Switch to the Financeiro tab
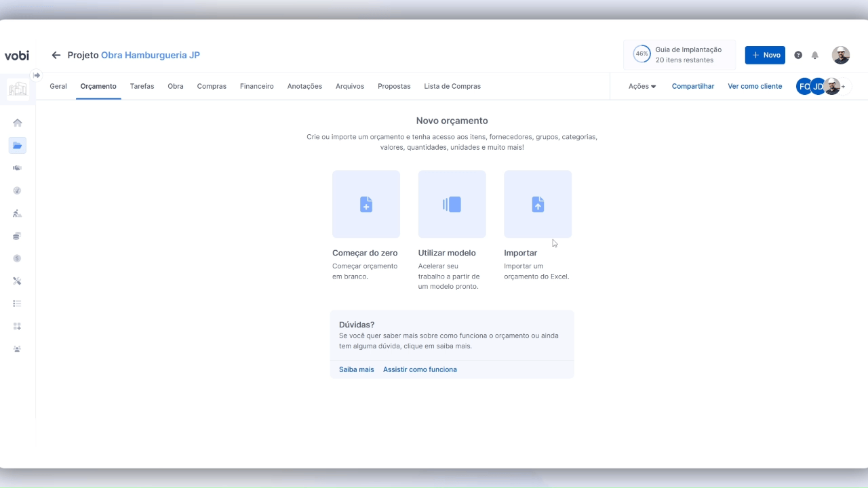Screen dimensions: 868x488 tap(256, 87)
